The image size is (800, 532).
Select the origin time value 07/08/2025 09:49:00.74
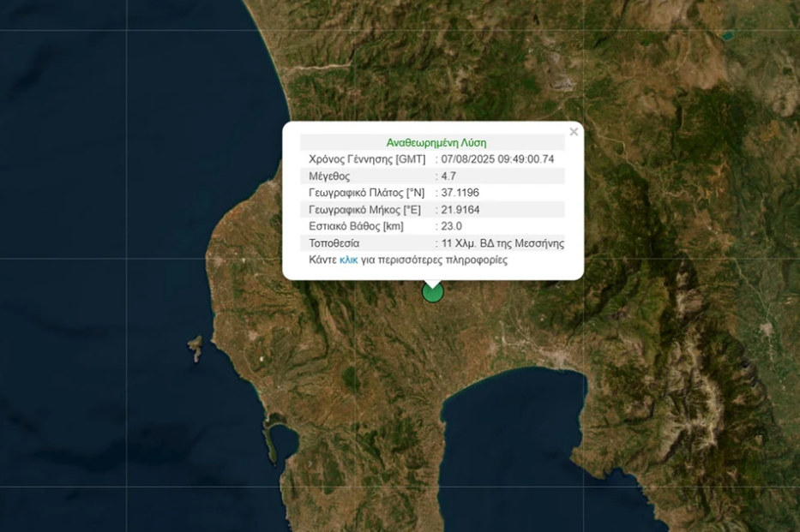[x=497, y=159]
